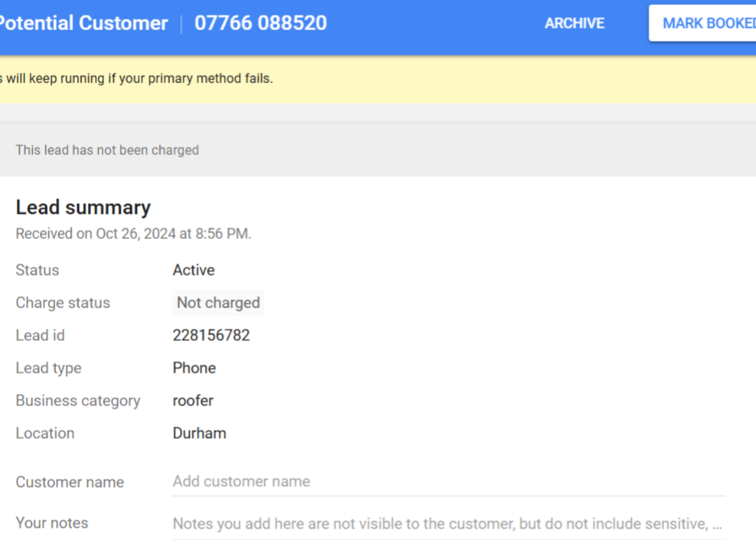Click the 'This lead has not been charged' notice
This screenshot has width=756, height=540.
point(107,150)
